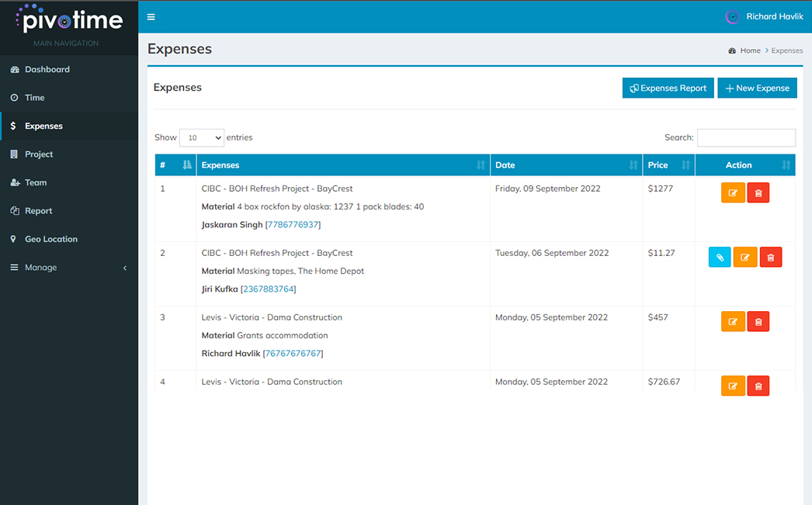Click Richard Havlik user avatar icon

pos(732,17)
